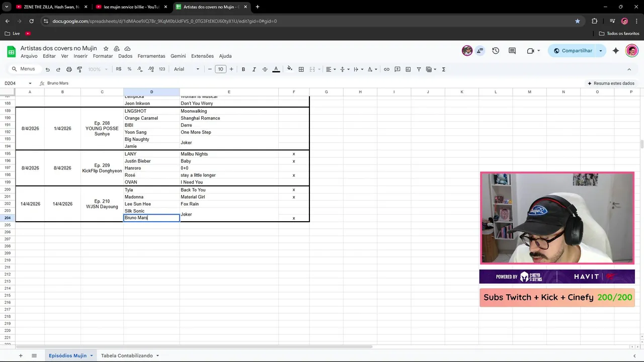Switch to lee mujin service YouTube tab
This screenshot has height=362, width=644.
(131, 7)
